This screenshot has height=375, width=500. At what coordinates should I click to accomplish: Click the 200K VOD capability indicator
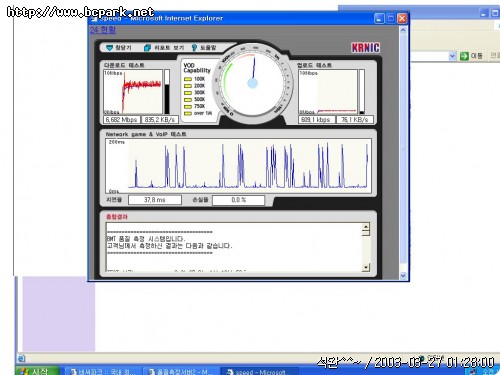pyautogui.click(x=188, y=86)
